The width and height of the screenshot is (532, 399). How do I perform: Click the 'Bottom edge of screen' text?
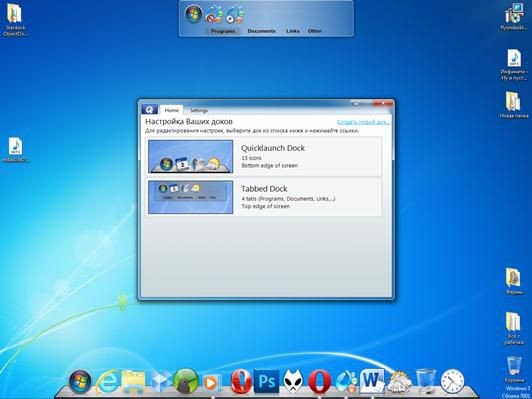coord(270,166)
